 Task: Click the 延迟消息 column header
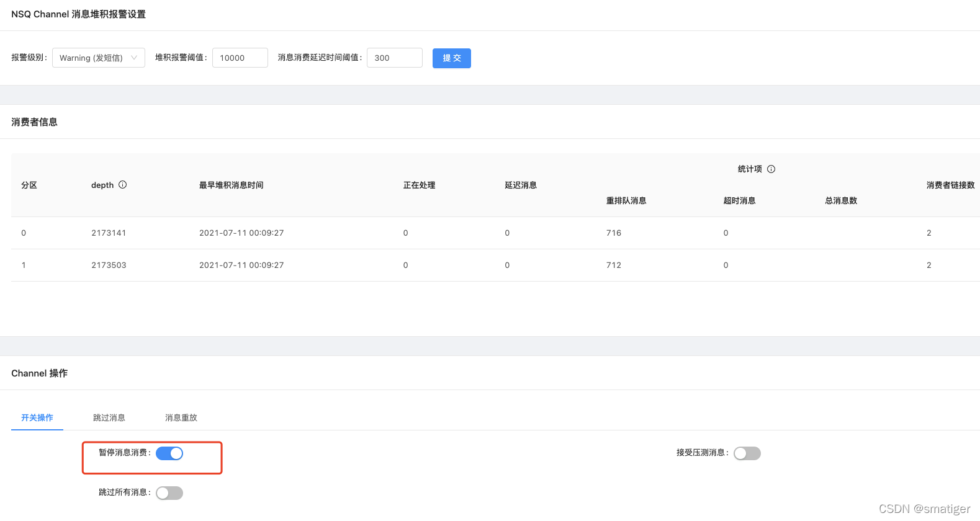(x=521, y=185)
